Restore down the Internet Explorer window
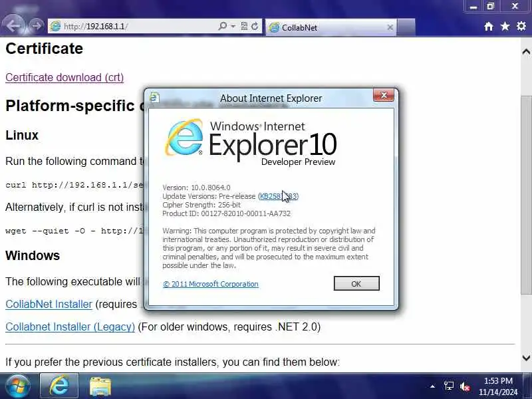Viewport: 532px width, 399px height. pos(491,7)
